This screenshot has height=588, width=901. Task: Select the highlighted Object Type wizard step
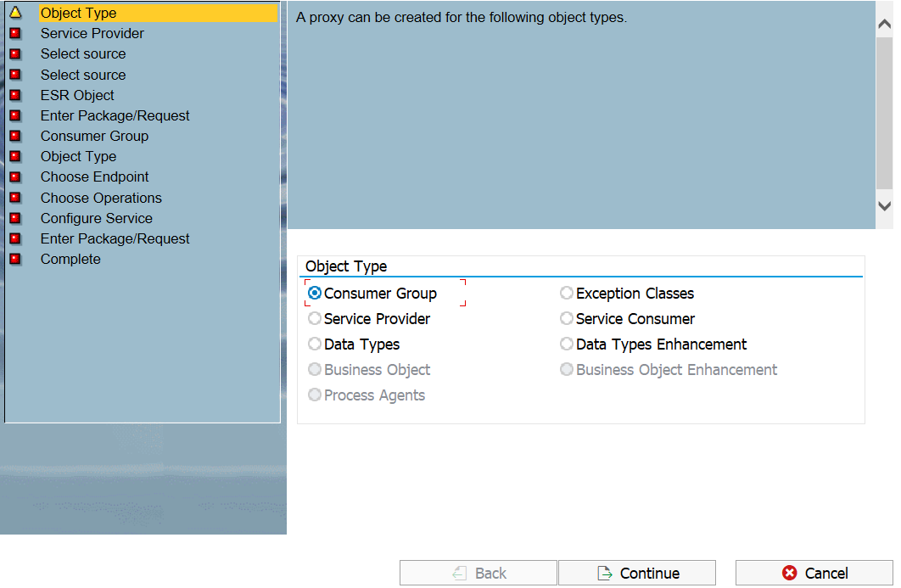pyautogui.click(x=158, y=13)
